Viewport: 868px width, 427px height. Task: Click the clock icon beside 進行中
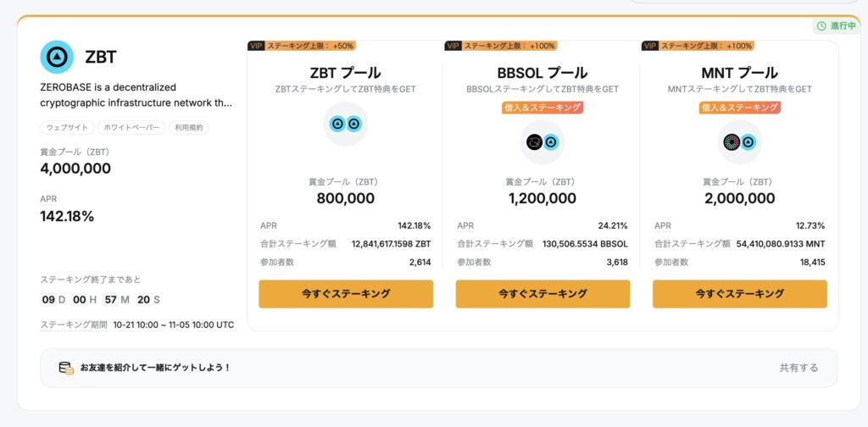(821, 26)
